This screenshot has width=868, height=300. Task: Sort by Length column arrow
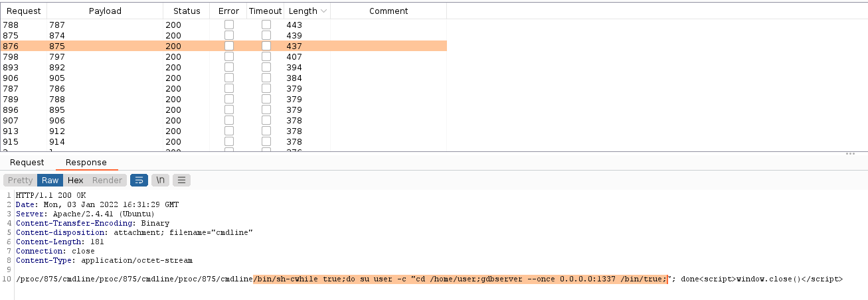323,11
